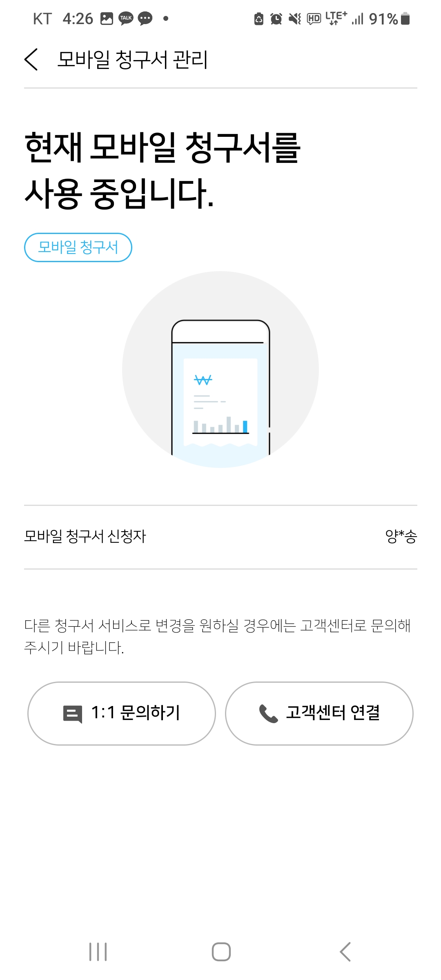Tap the 모바일 청구서 blue tag
Screen dimensions: 441x980
pyautogui.click(x=78, y=247)
